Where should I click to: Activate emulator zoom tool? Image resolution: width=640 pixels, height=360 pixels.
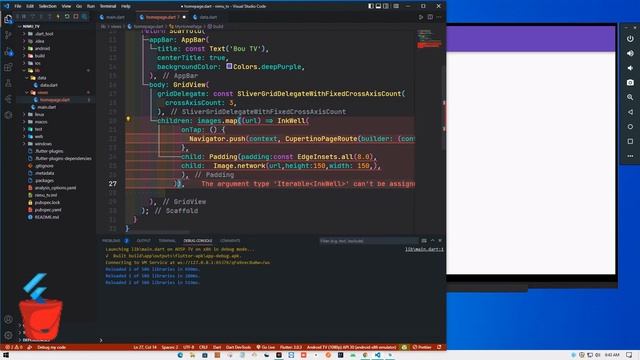pyautogui.click(x=630, y=98)
